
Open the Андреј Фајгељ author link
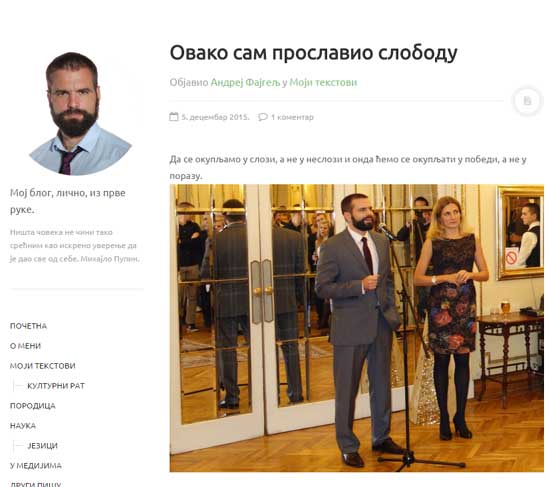(x=245, y=82)
